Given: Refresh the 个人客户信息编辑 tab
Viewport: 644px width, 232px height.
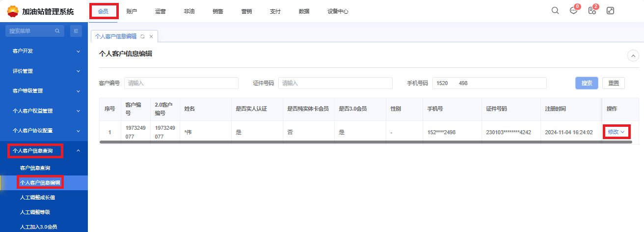Looking at the screenshot, I should [x=142, y=36].
